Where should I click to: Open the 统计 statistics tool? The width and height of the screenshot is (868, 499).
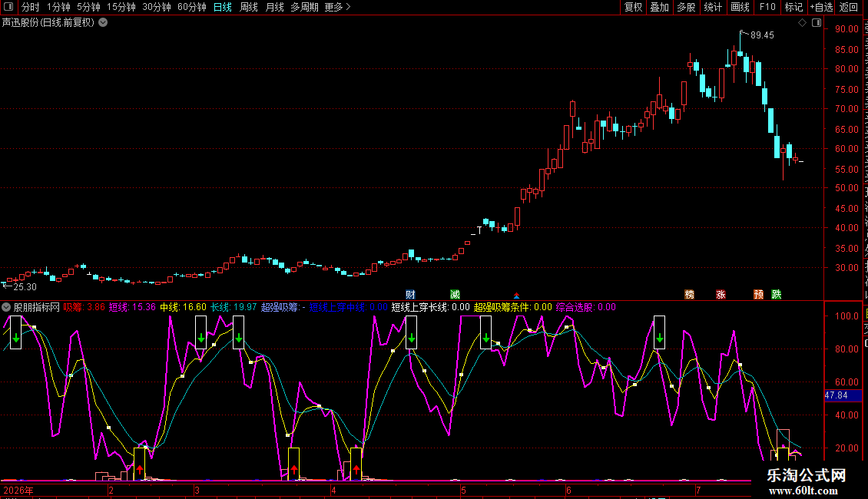point(712,7)
